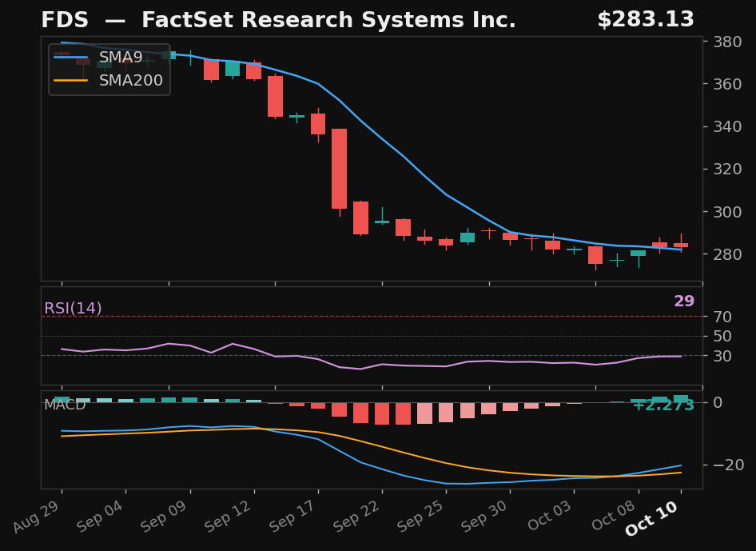Click the Sep 17 date label
Viewport: 756px width, 551px height.
(293, 516)
